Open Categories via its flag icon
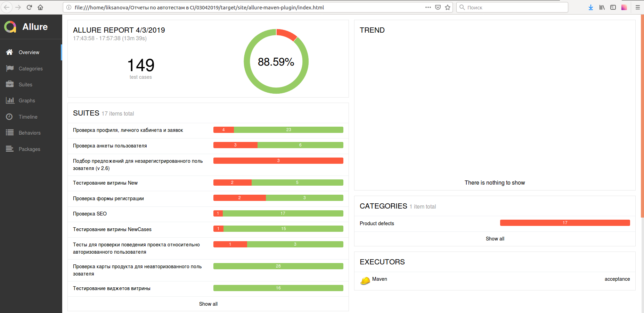The height and width of the screenshot is (313, 644). point(10,68)
